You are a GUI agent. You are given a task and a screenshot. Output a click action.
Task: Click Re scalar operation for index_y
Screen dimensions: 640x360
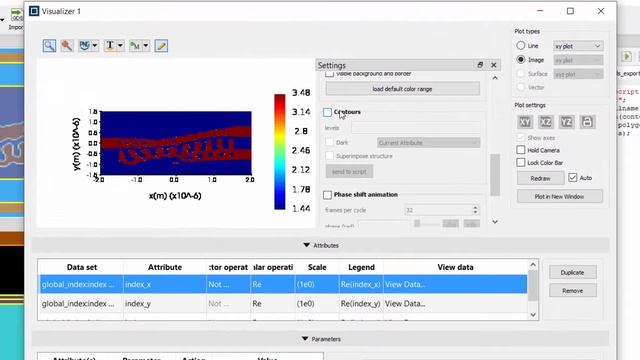pos(273,304)
